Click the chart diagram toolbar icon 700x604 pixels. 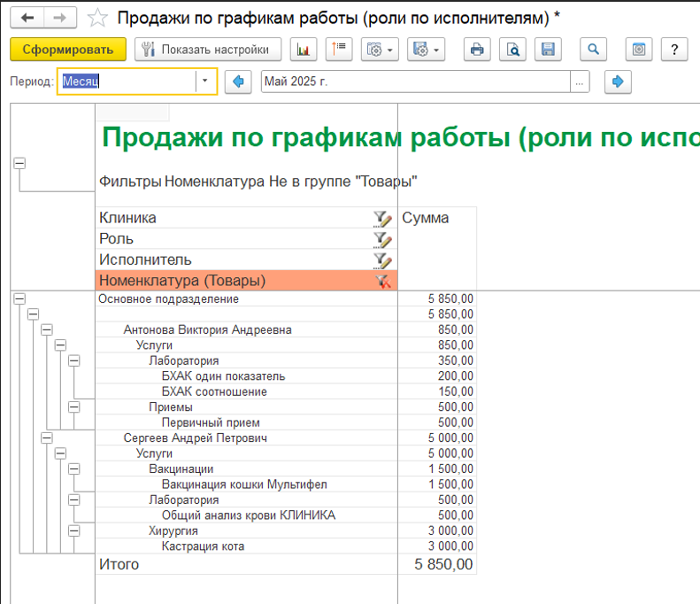click(304, 49)
